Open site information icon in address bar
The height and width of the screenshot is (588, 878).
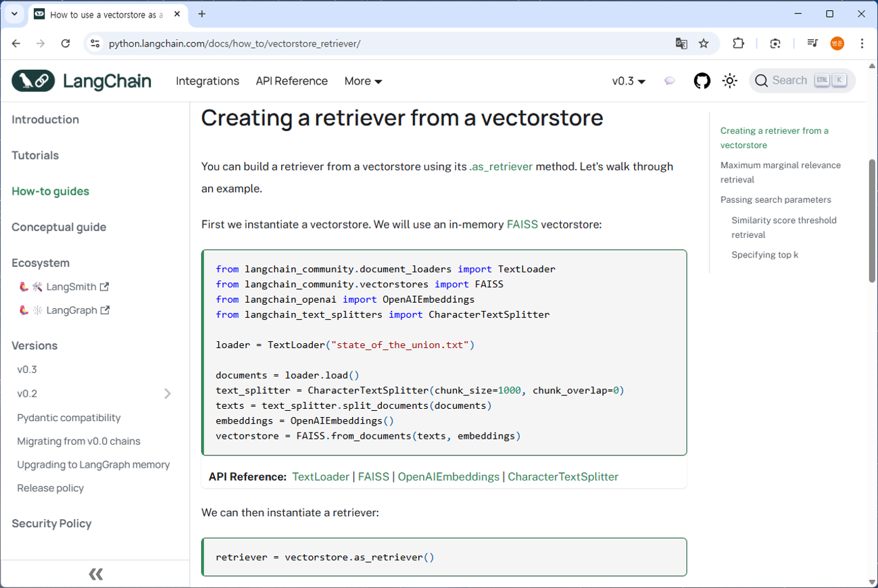click(95, 43)
